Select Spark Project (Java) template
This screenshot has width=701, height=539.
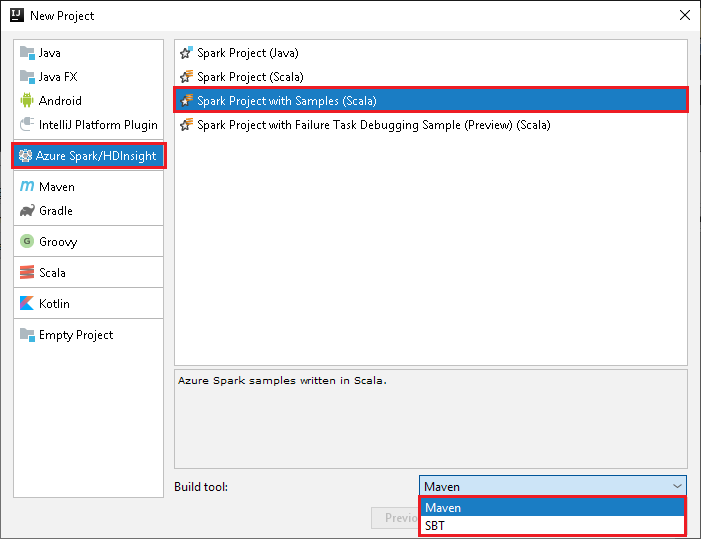[x=431, y=53]
